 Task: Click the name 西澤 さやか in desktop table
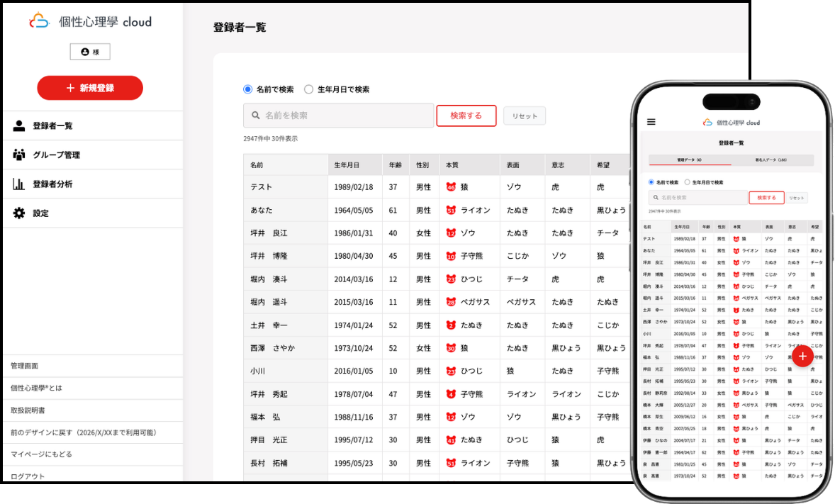pos(273,348)
